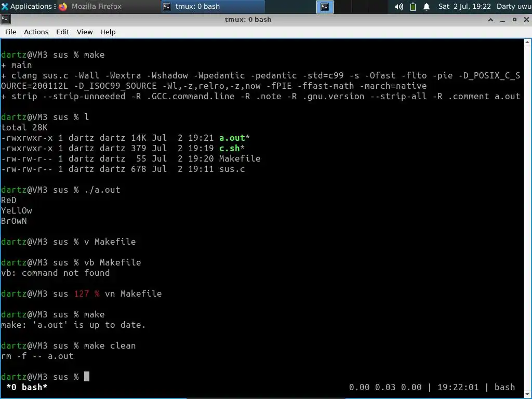Open the Edit menu
Screen dimensions: 532x399
click(62, 32)
